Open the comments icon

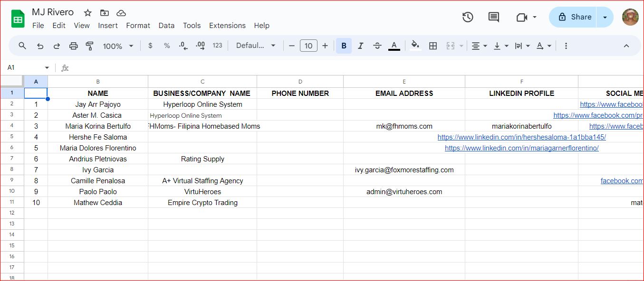pos(494,17)
